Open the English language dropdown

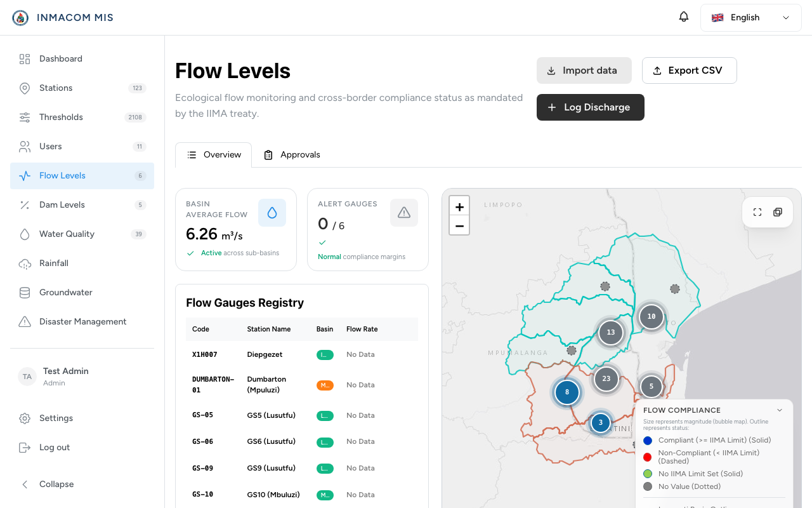point(751,18)
